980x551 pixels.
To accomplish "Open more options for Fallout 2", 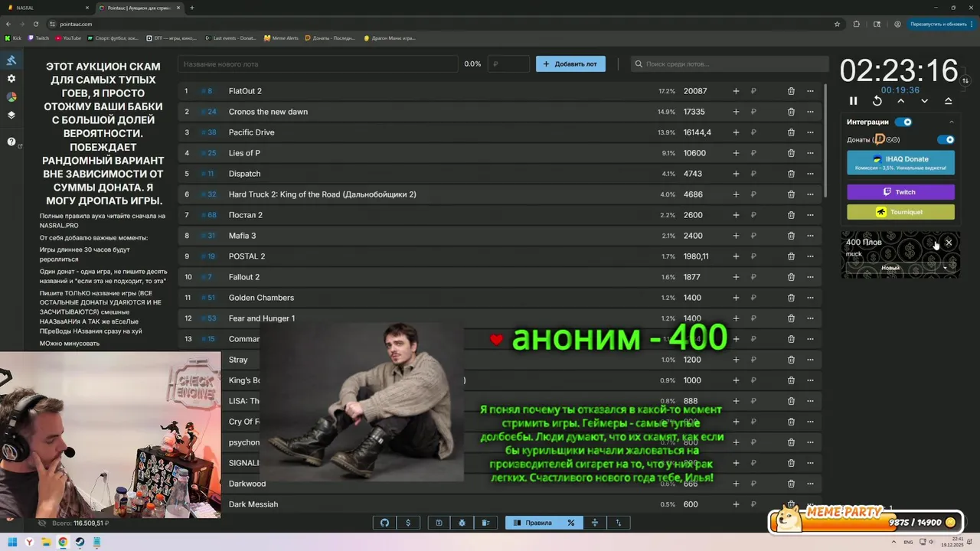I will pos(810,277).
